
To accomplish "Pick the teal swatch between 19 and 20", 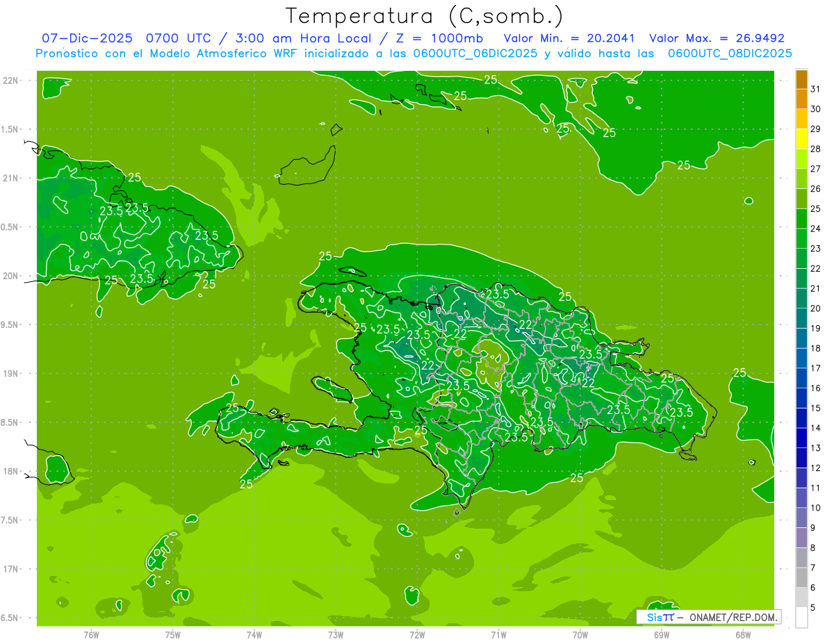I will tap(801, 318).
